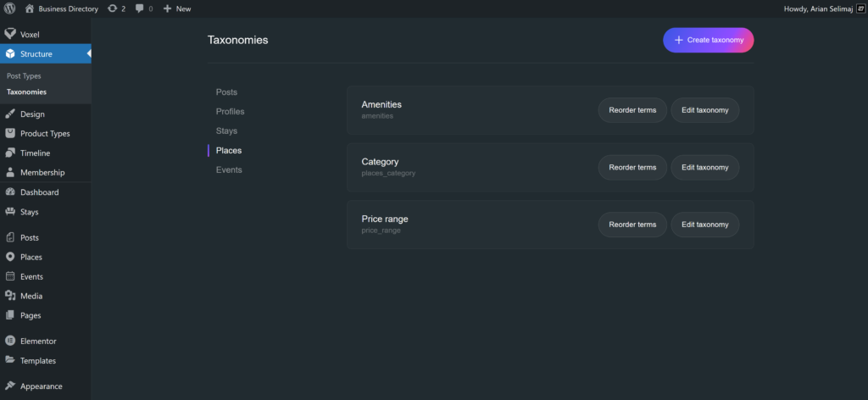868x400 pixels.
Task: Open Product Types in sidebar
Action: (x=45, y=134)
